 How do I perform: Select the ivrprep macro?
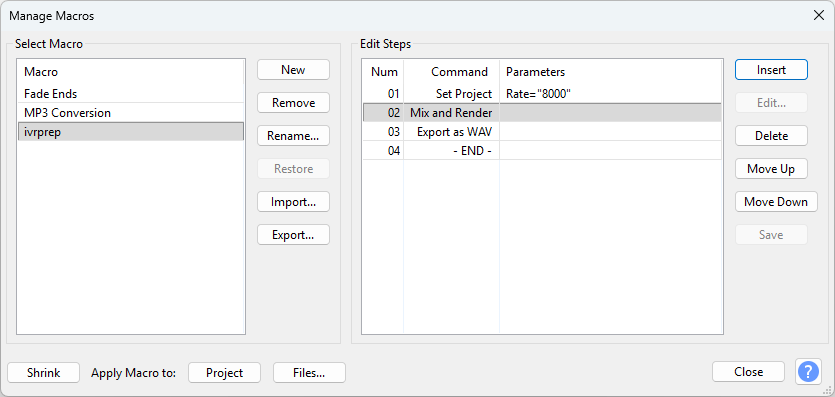[130, 132]
